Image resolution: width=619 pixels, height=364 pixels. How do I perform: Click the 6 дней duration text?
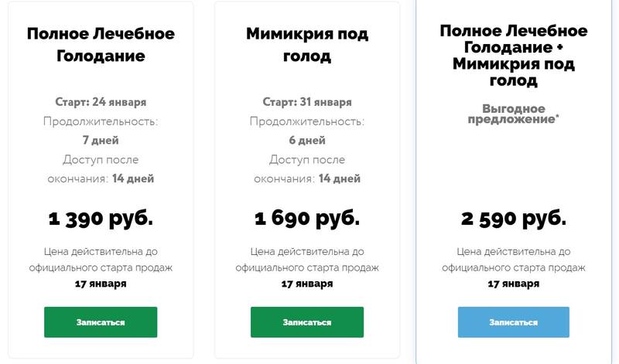pyautogui.click(x=307, y=141)
